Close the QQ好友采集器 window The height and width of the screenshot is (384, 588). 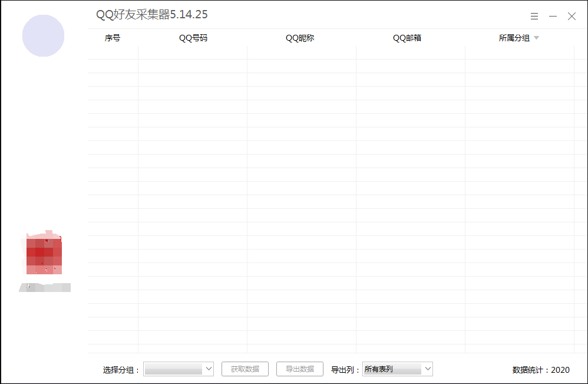point(572,16)
